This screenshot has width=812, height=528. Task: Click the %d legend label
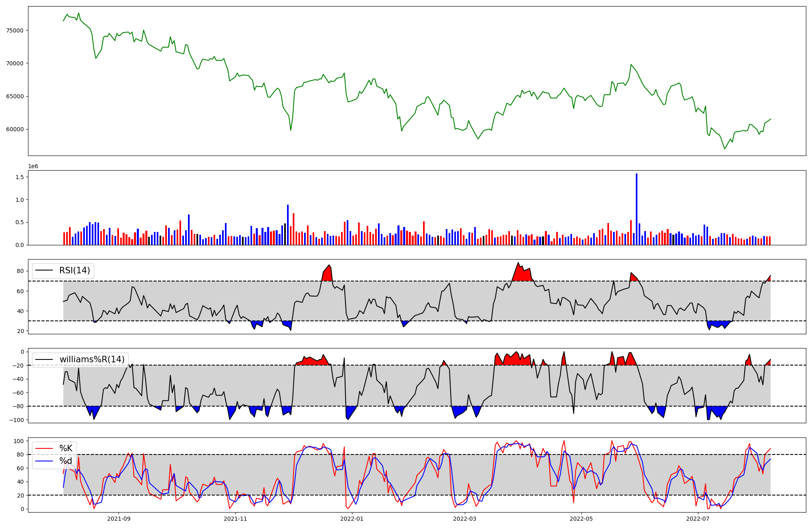pos(66,461)
